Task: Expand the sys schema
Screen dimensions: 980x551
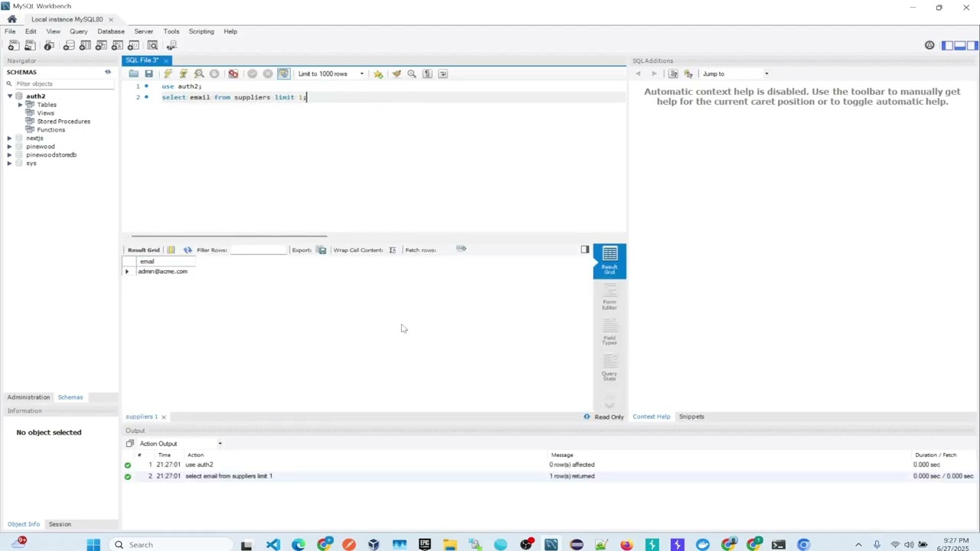Action: click(9, 164)
